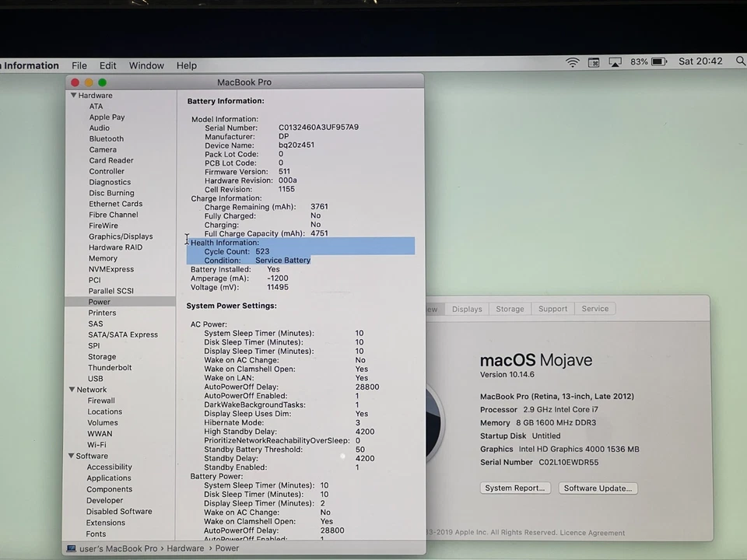Select Camera in the sidebar

(x=103, y=149)
